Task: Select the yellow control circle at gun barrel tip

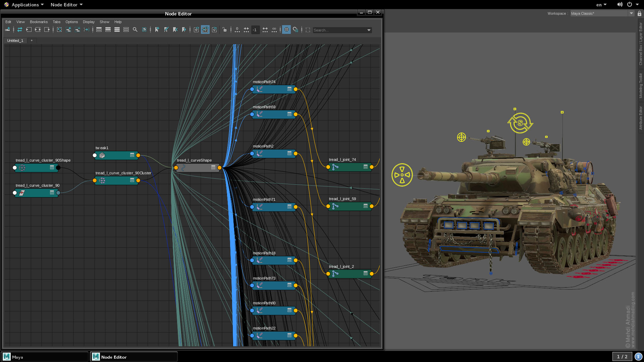Action: [402, 175]
